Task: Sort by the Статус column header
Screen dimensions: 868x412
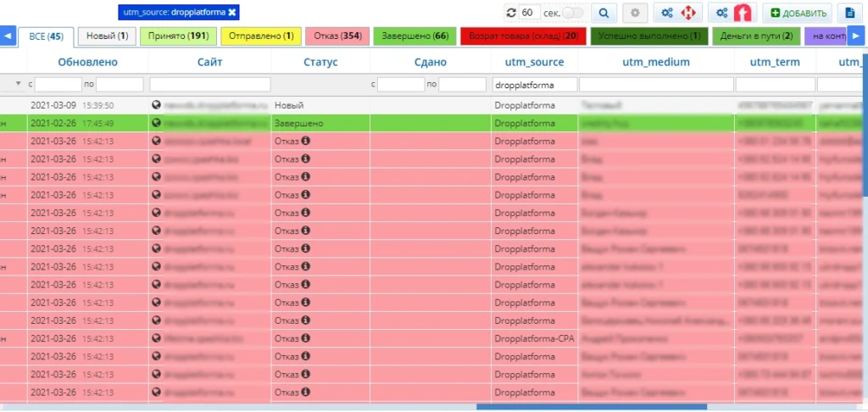Action: (320, 62)
